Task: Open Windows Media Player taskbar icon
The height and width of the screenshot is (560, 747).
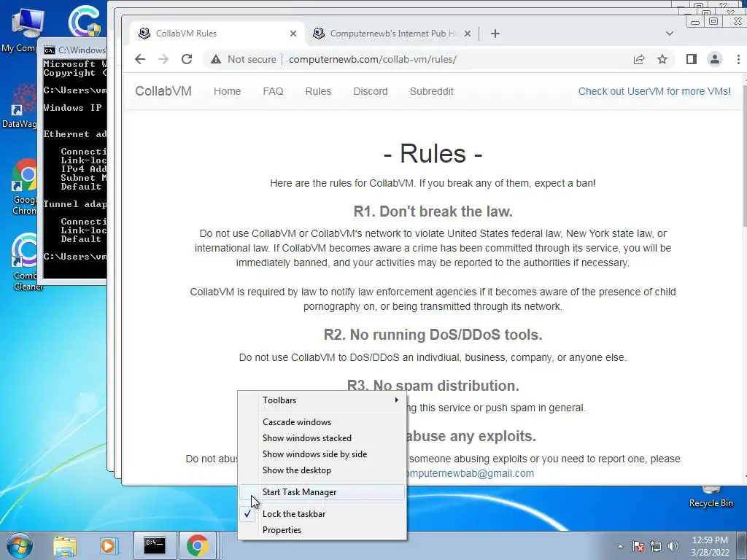Action: [x=108, y=545]
